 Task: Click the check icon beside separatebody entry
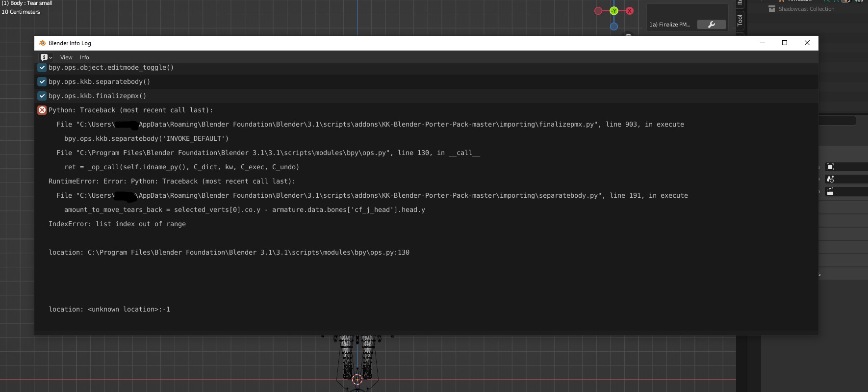tap(42, 82)
